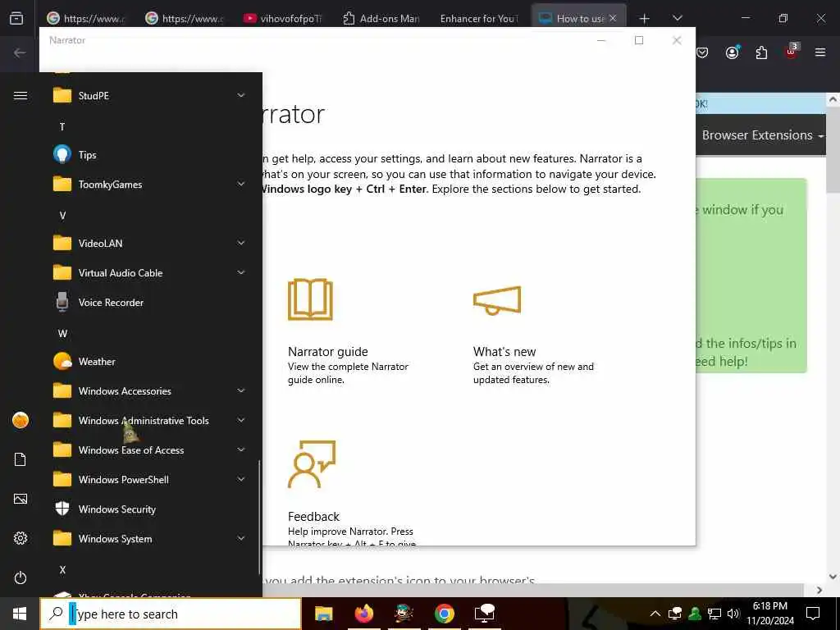Open a new Firefox tab
Screen dimensions: 840x630
[x=645, y=19]
